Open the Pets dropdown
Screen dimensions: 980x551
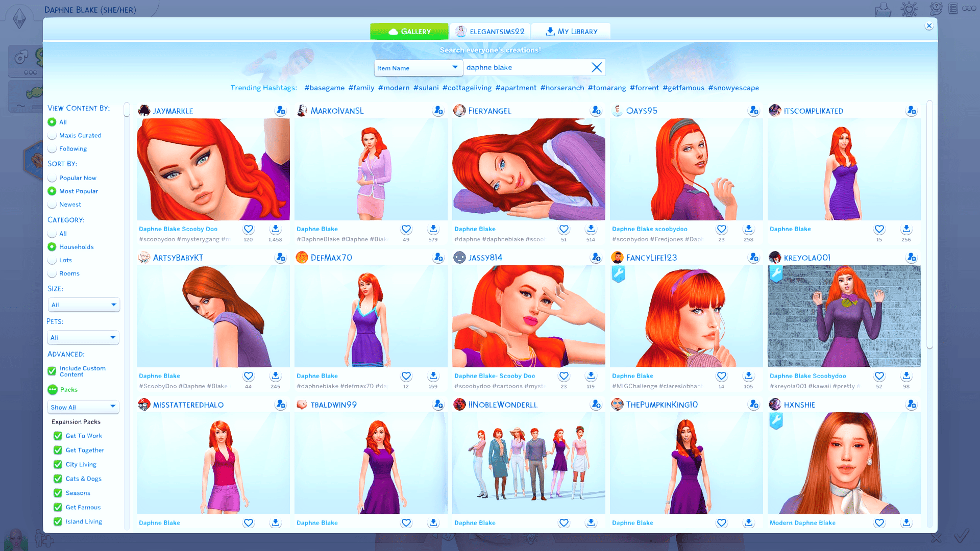[84, 337]
